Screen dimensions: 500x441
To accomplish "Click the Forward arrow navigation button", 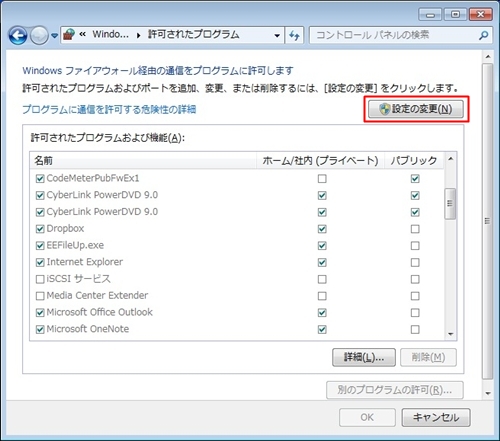I will 39,35.
